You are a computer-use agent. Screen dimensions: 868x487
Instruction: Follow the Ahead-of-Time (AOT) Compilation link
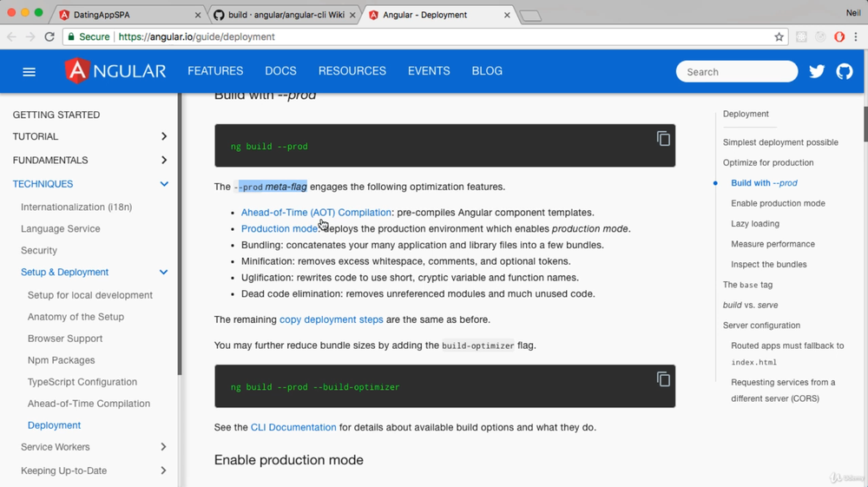(316, 213)
